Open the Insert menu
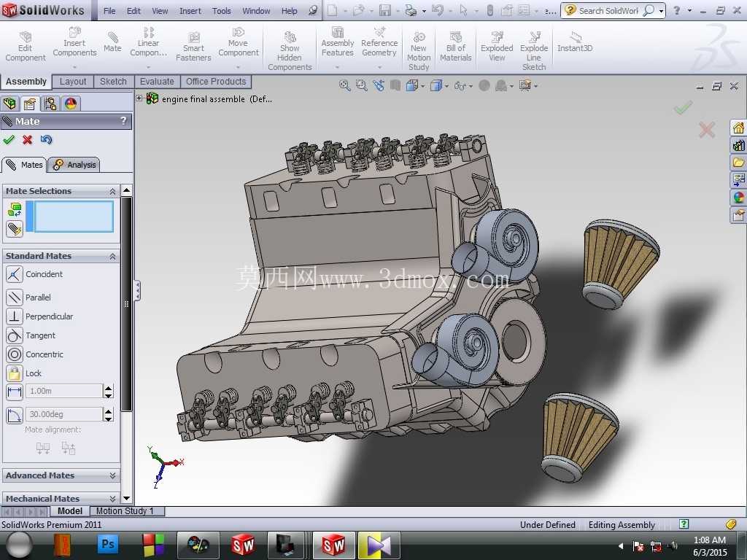 [190, 10]
